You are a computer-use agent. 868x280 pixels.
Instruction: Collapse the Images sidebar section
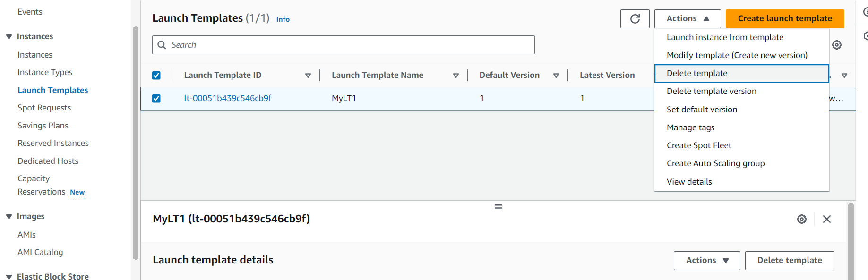coord(9,217)
